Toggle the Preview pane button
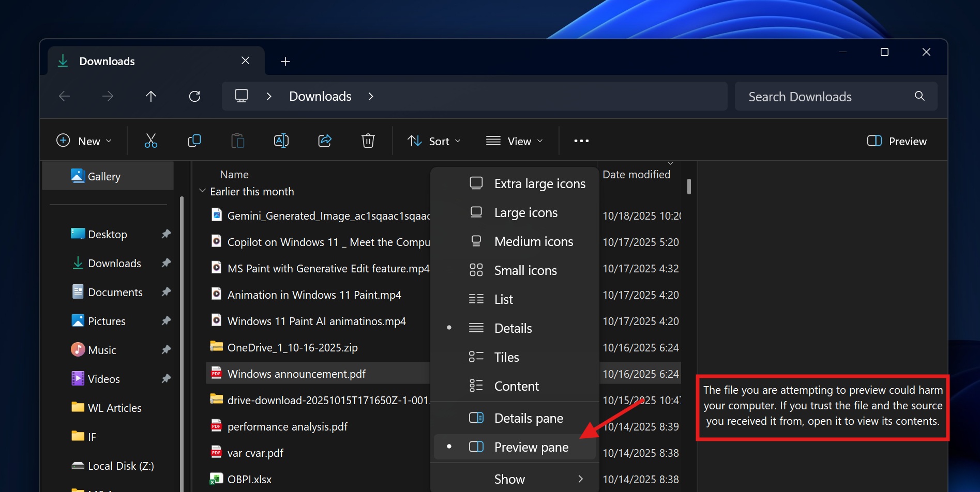The height and width of the screenshot is (492, 980). pyautogui.click(x=896, y=141)
